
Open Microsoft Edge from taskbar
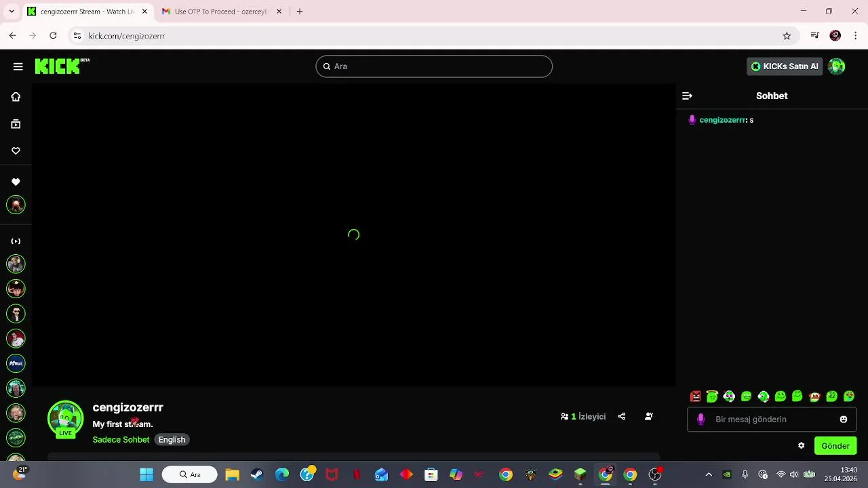[x=282, y=474]
